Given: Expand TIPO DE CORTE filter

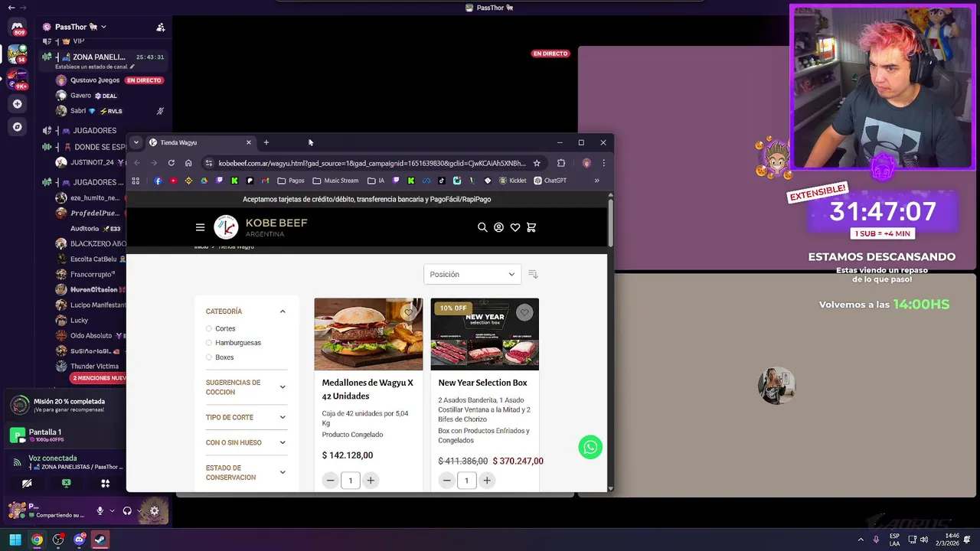Looking at the screenshot, I should [247, 417].
